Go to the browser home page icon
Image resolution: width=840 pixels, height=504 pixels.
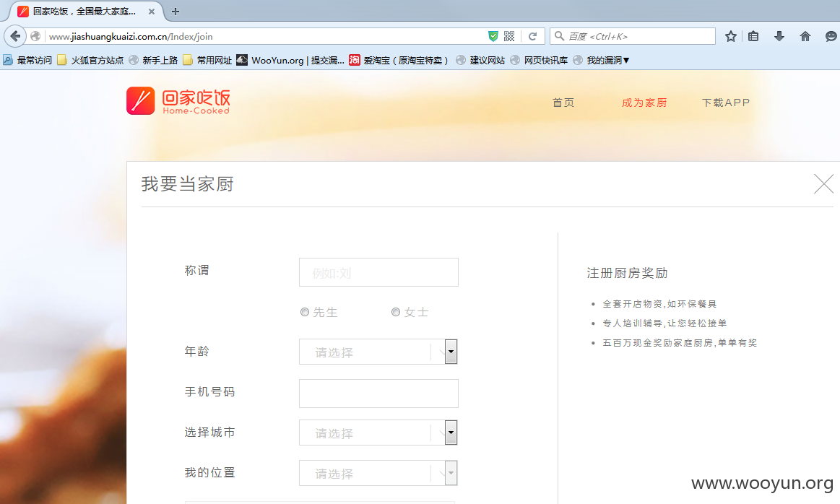805,36
